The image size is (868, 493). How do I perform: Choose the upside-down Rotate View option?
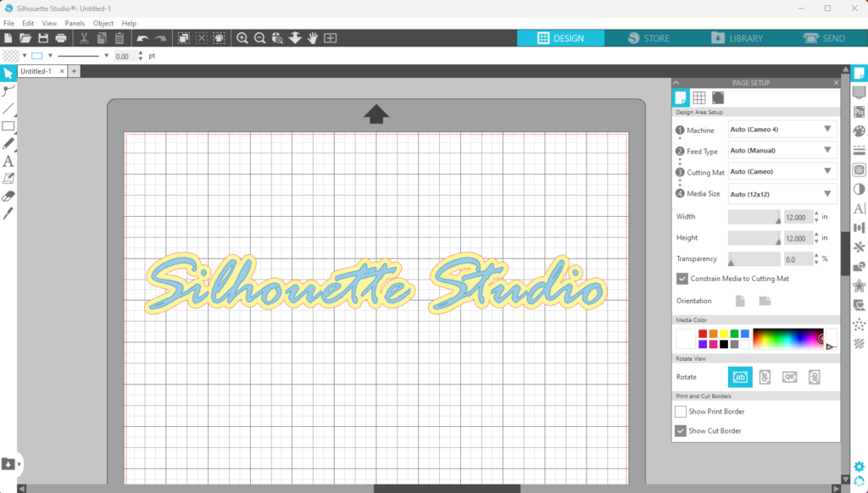789,377
